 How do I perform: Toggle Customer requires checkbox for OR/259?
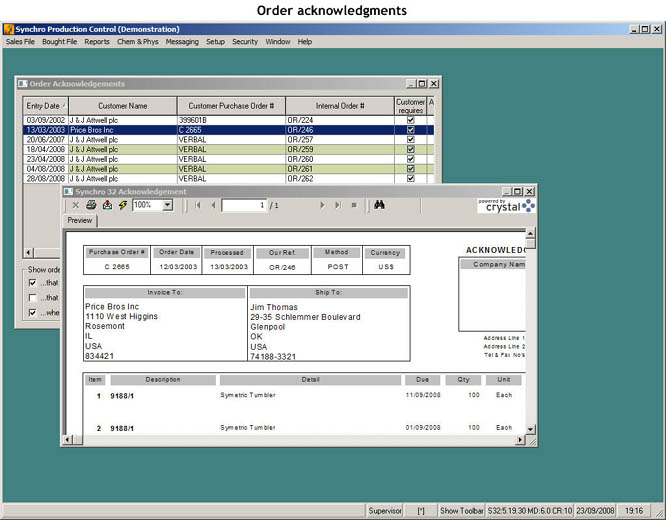click(x=410, y=150)
